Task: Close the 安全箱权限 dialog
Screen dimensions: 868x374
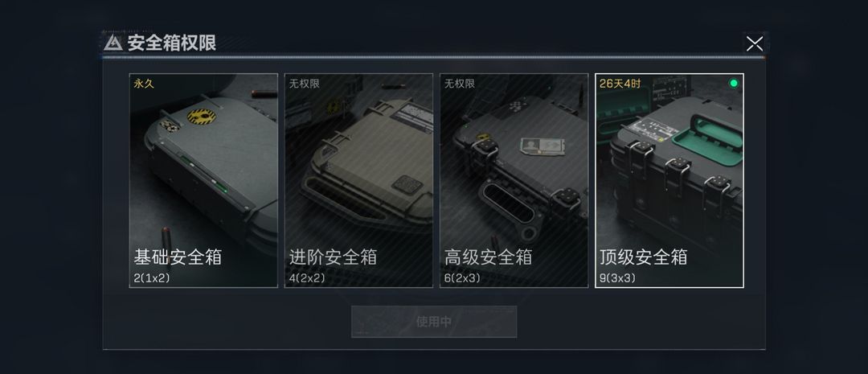Action: coord(754,43)
